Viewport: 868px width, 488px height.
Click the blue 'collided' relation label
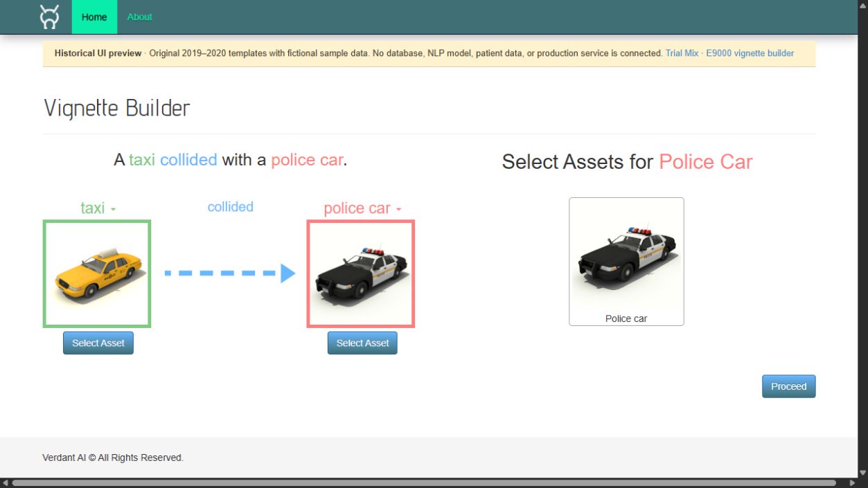click(230, 206)
